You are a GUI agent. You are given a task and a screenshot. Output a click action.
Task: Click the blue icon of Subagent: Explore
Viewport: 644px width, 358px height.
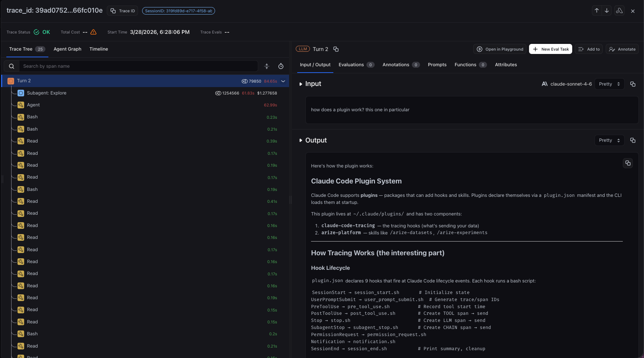coord(21,93)
